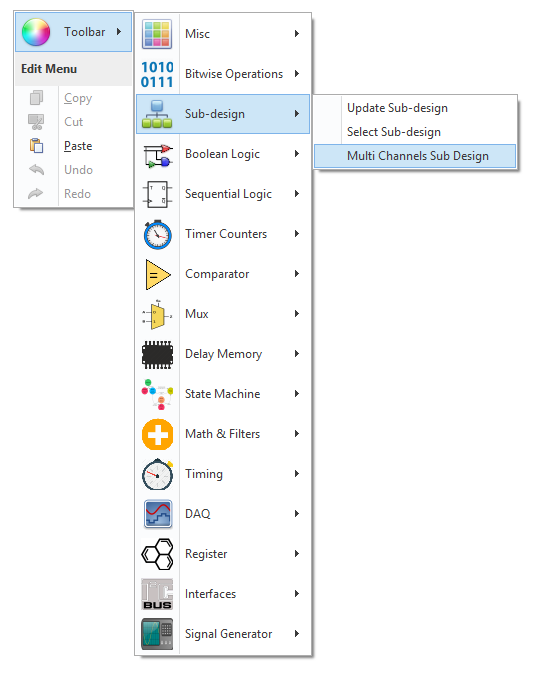Expand the Timer Counters submenu arrow
Screen dimensions: 539x679
coord(297,234)
